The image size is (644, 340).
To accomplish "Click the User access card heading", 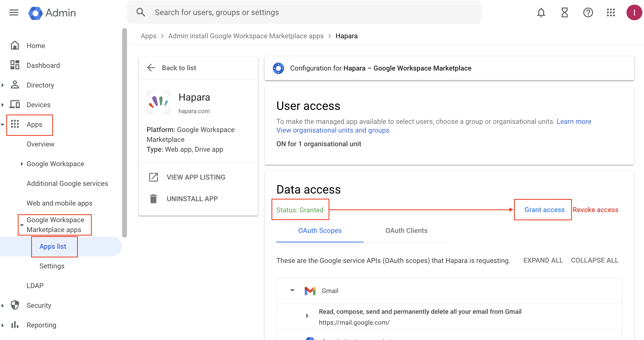I will click(308, 106).
